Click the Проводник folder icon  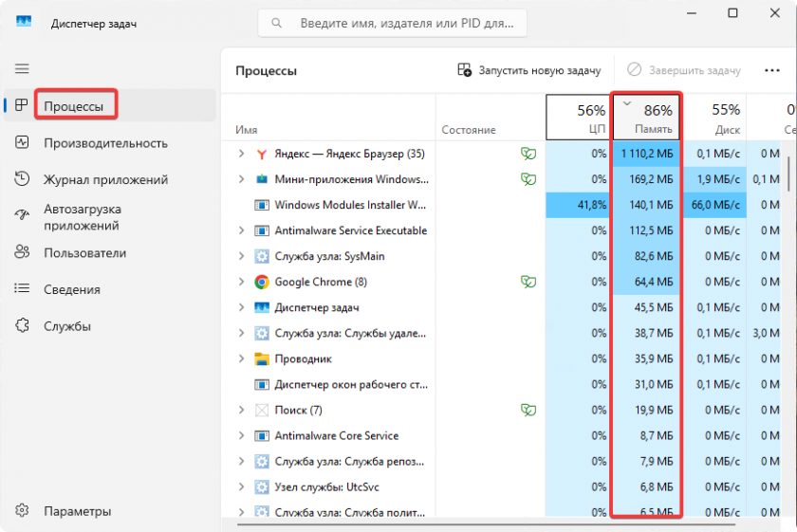(263, 359)
